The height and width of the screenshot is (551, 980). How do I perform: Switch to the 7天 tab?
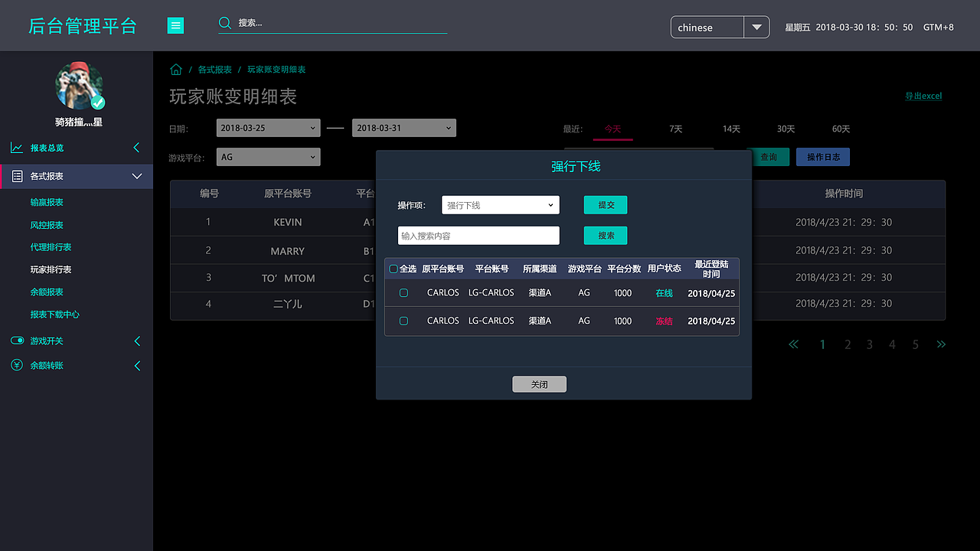tap(675, 129)
